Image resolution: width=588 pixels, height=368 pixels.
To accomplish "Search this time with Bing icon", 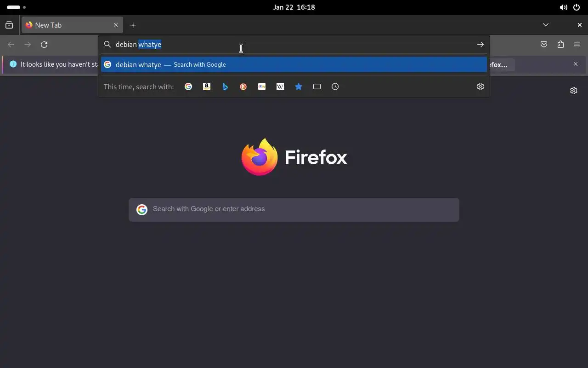I will (x=225, y=86).
